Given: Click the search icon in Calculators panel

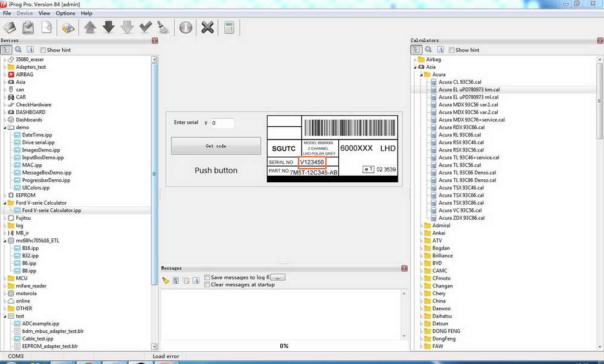Looking at the screenshot, I should pos(428,49).
